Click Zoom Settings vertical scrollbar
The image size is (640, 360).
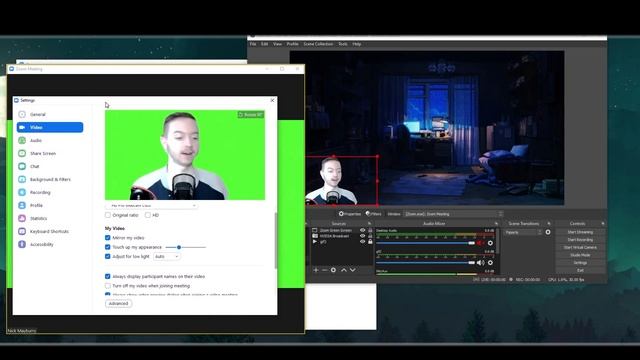pos(276,241)
